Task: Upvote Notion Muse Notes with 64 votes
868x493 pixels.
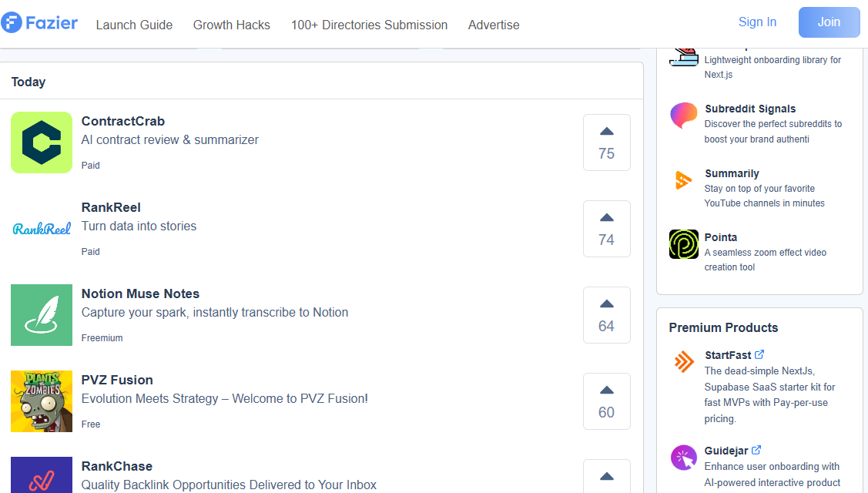Action: click(x=607, y=315)
